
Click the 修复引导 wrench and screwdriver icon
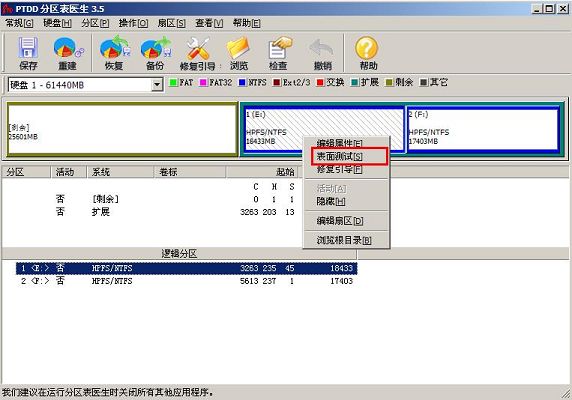click(198, 48)
